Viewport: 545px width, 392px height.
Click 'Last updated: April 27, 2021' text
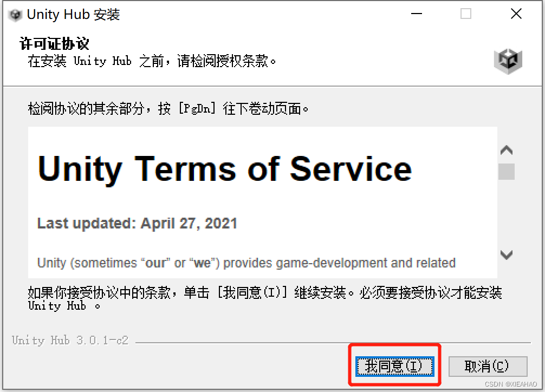(137, 223)
